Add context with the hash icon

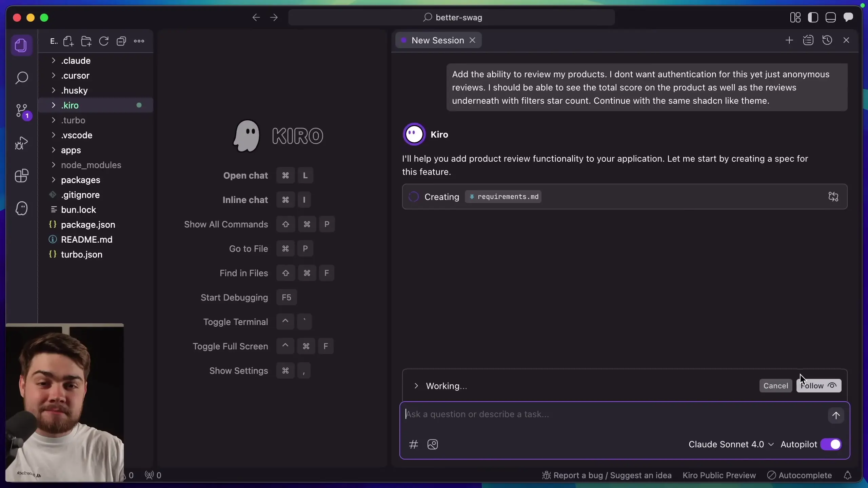click(x=413, y=444)
